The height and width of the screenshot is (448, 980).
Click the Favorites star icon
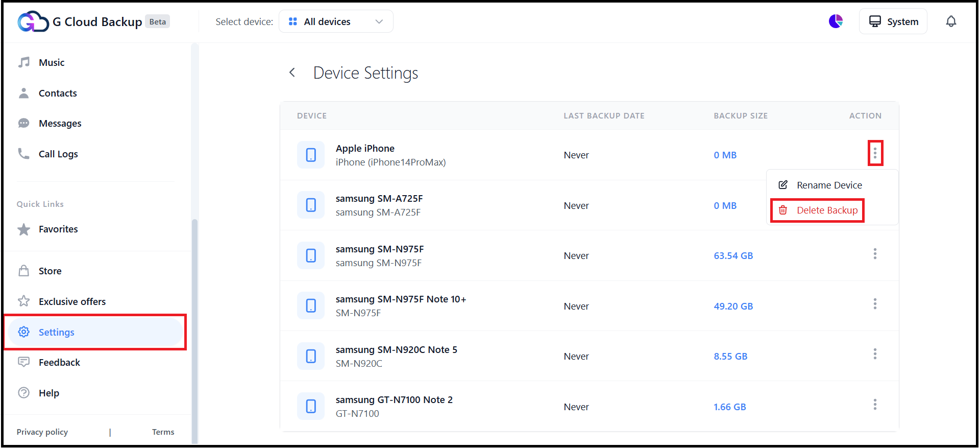24,229
